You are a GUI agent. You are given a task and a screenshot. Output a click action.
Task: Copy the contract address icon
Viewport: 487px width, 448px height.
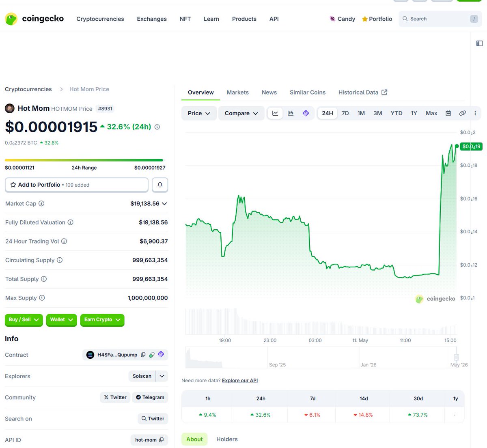[x=143, y=355]
